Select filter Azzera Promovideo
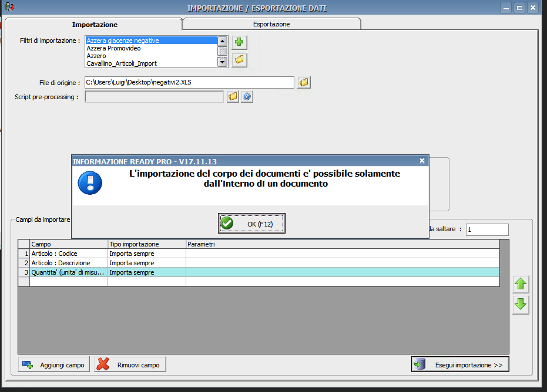Viewport: 547px width, 392px height. point(152,48)
